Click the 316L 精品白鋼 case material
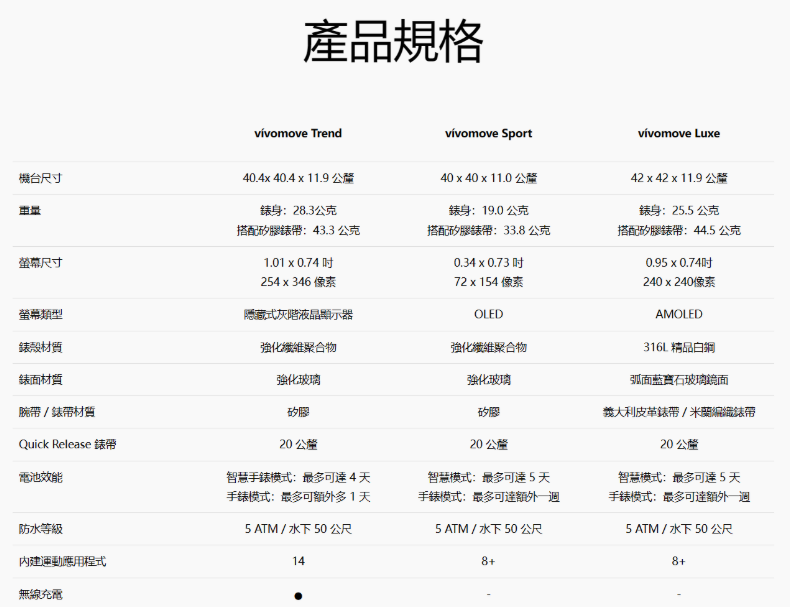790x607 pixels. [679, 347]
